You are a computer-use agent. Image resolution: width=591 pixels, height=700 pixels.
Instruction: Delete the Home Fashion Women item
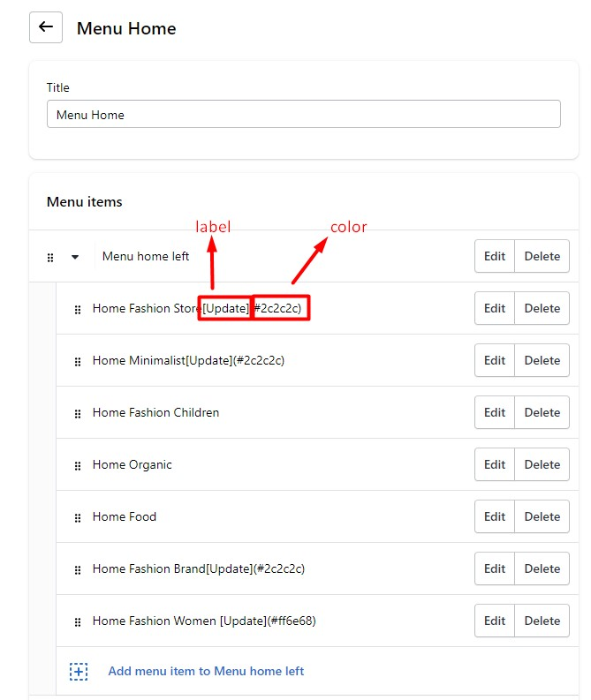pyautogui.click(x=542, y=621)
